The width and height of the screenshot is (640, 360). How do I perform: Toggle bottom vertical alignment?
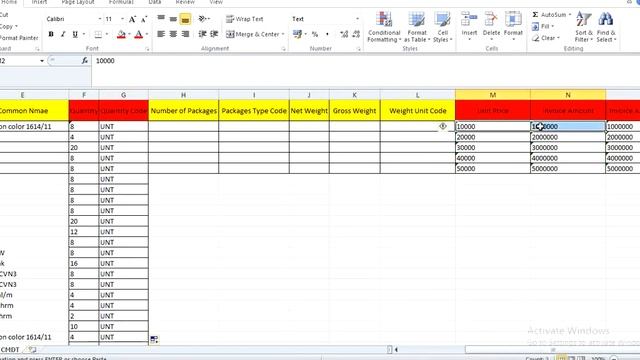185,19
